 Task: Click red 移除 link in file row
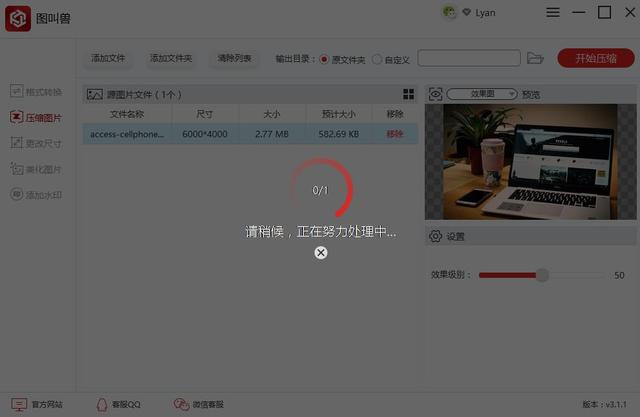coord(395,134)
